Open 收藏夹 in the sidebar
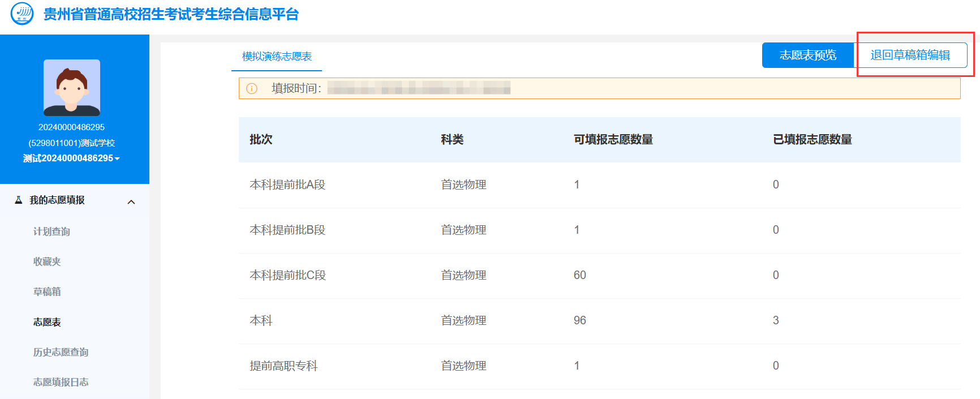Viewport: 980px width, 399px height. pos(47,261)
